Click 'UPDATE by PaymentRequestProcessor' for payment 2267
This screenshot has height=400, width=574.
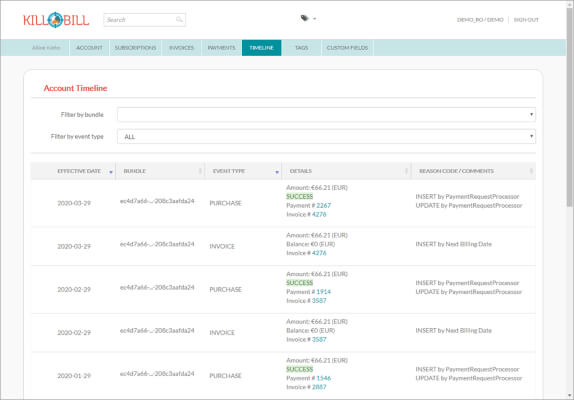(x=469, y=206)
